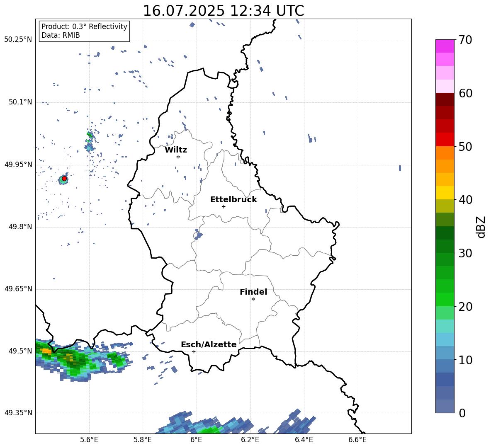The height and width of the screenshot is (448, 491).
Task: Click the 6.6°E longitude label
Action: (357, 440)
